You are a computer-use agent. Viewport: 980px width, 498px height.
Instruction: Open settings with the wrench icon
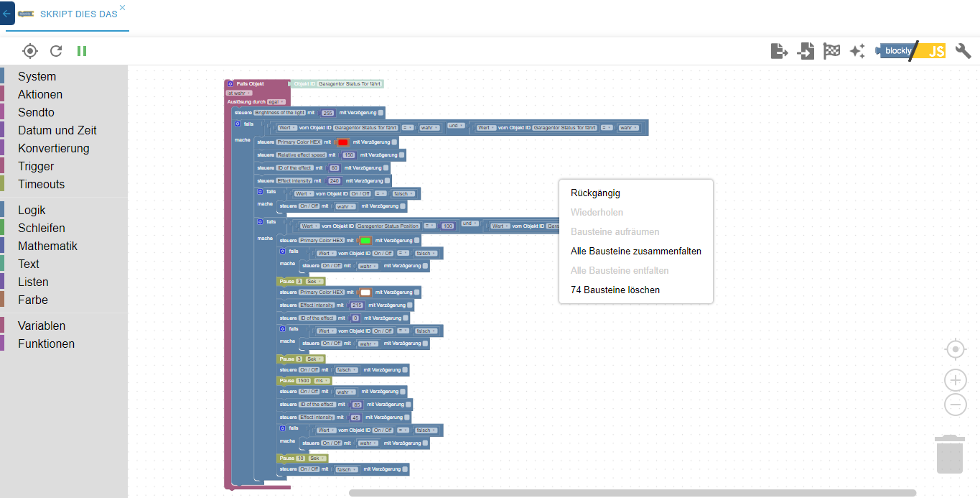click(963, 51)
